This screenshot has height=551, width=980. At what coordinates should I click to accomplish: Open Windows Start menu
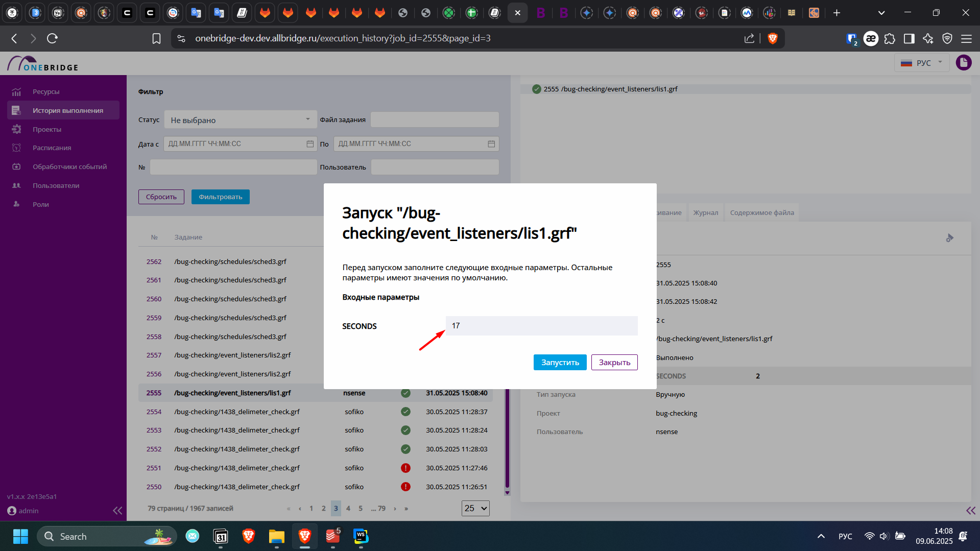coord(20,537)
